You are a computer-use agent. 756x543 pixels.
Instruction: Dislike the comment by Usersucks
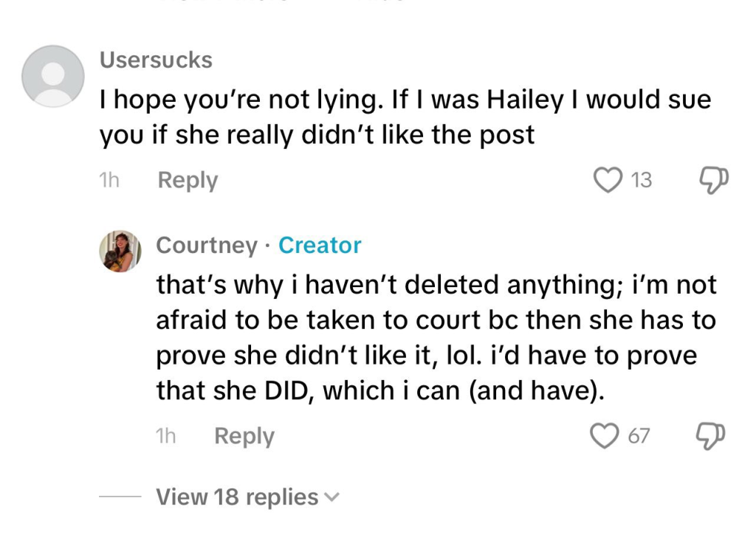click(713, 180)
